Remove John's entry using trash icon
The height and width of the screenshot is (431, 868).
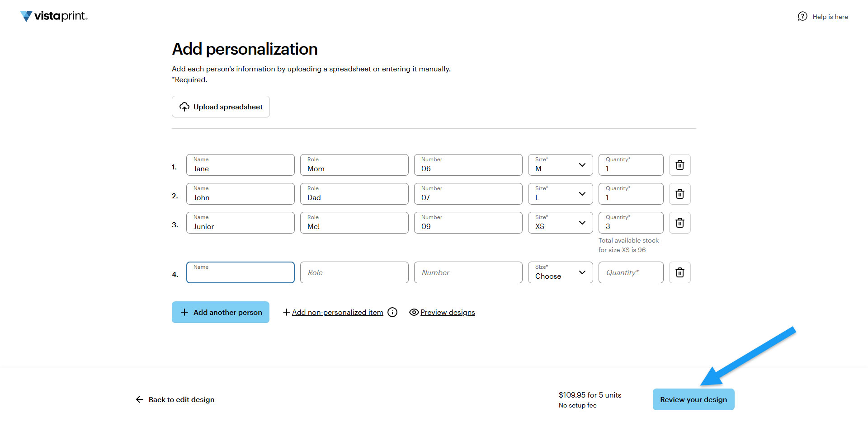coord(679,194)
